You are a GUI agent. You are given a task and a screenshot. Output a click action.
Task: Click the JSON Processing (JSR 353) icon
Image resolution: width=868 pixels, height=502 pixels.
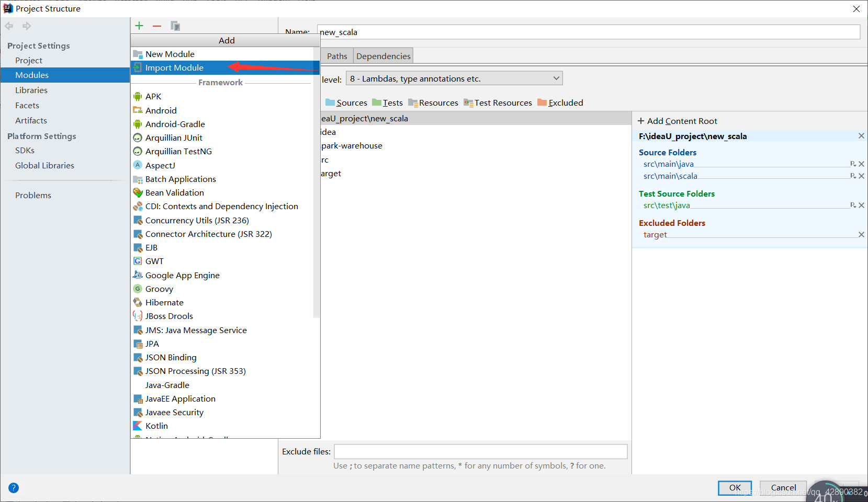pos(138,371)
